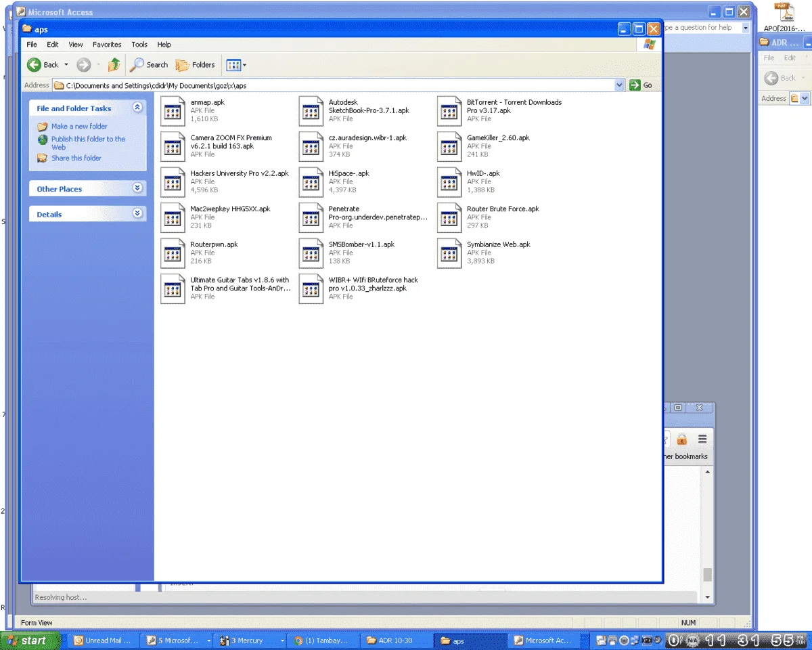Expand the Details panel
The image size is (812, 650).
138,213
